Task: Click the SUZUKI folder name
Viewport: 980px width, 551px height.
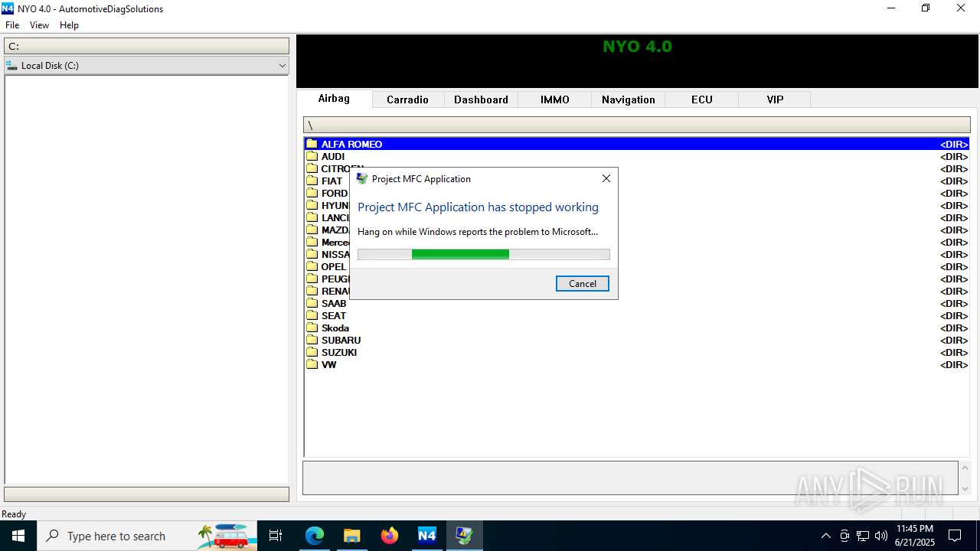Action: 339,352
